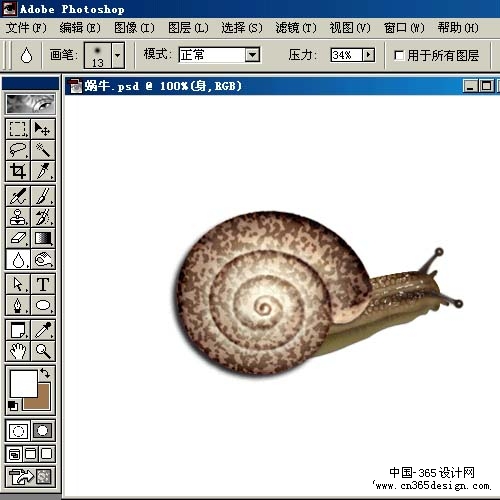Image resolution: width=500 pixels, height=500 pixels.
Task: Select the Zoom magnifier tool
Action: point(43,351)
